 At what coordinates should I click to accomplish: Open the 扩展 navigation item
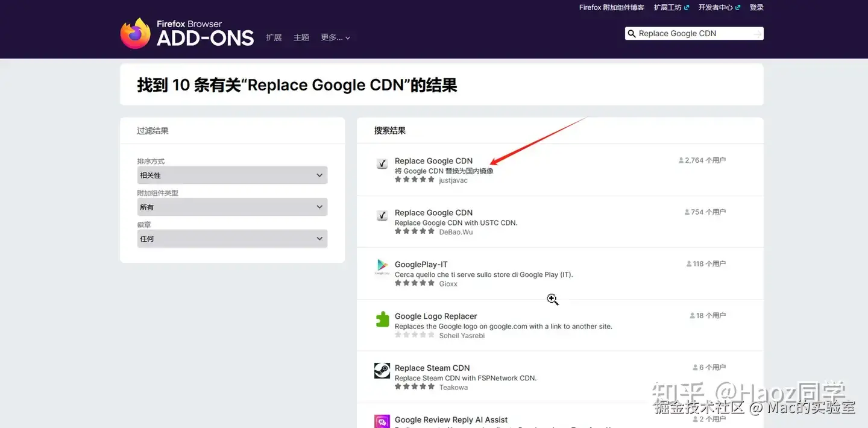pyautogui.click(x=274, y=37)
